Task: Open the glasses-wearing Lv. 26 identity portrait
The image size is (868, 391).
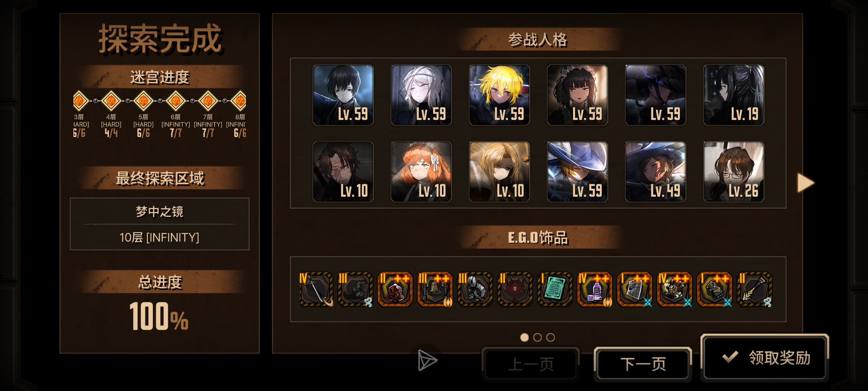Action: 733,172
